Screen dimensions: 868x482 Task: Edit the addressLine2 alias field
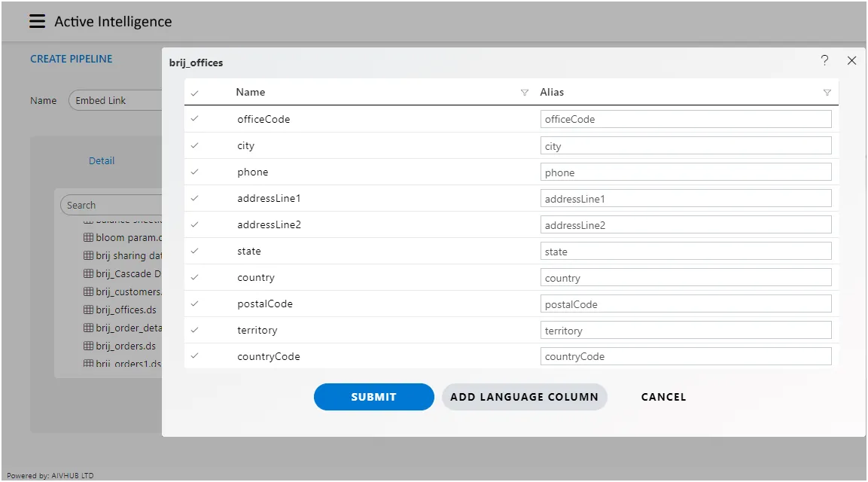pos(686,224)
